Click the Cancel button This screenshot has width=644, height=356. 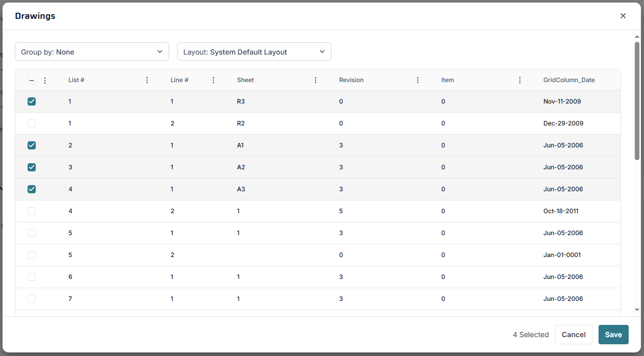(x=573, y=335)
